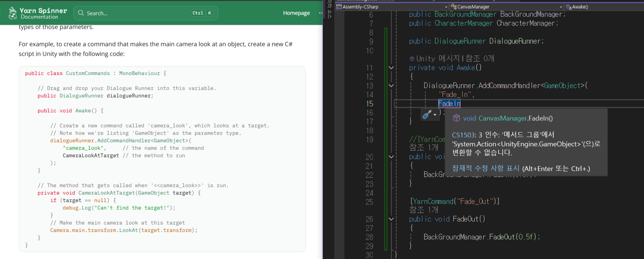Collapse the AddCommandHandler block at line 13
Image resolution: width=644 pixels, height=259 pixels.
(391, 86)
